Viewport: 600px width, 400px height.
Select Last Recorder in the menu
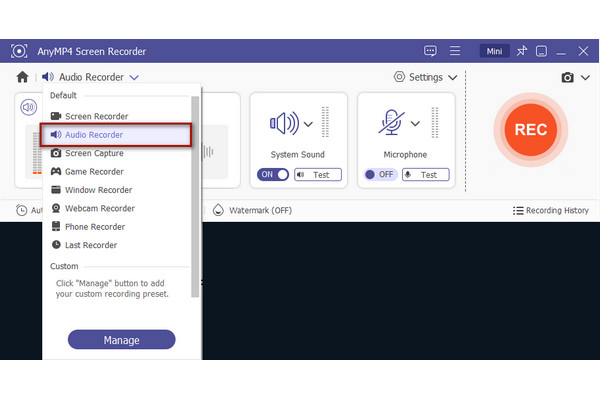pos(117,245)
